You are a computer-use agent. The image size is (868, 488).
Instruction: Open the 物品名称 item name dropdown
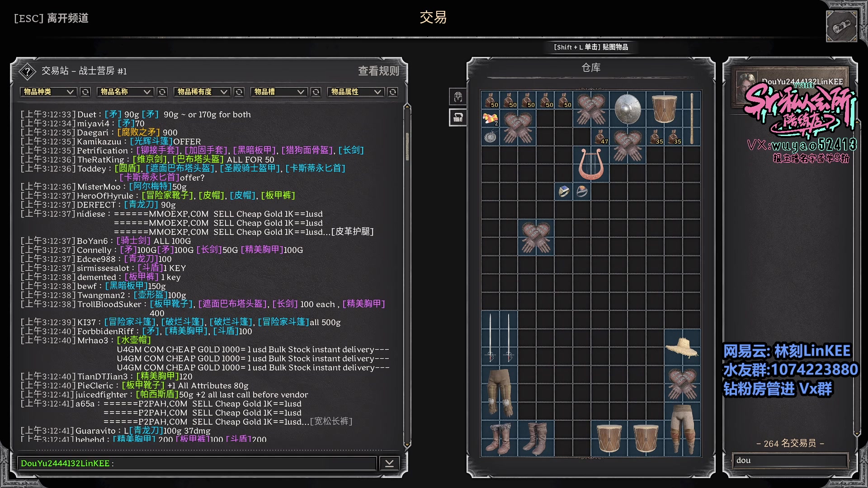[x=125, y=92]
